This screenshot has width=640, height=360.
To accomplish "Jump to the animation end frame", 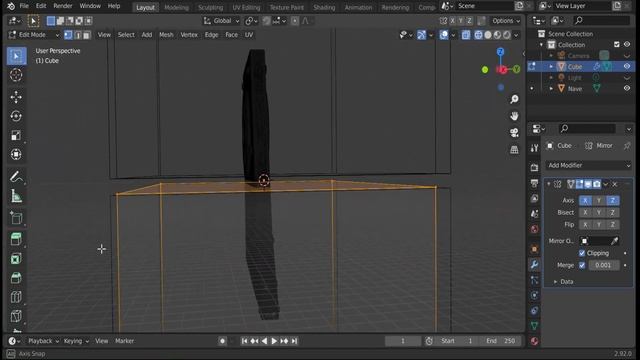I will pyautogui.click(x=294, y=341).
